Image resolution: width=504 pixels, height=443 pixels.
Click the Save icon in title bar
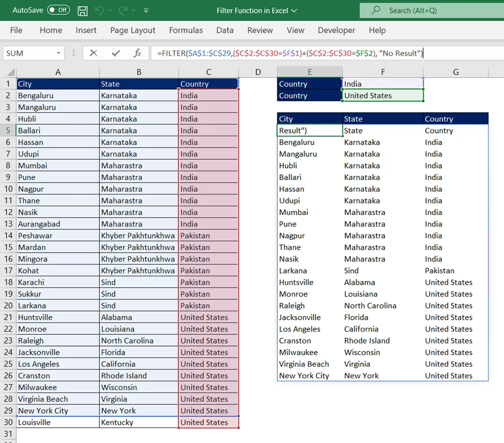coord(82,10)
